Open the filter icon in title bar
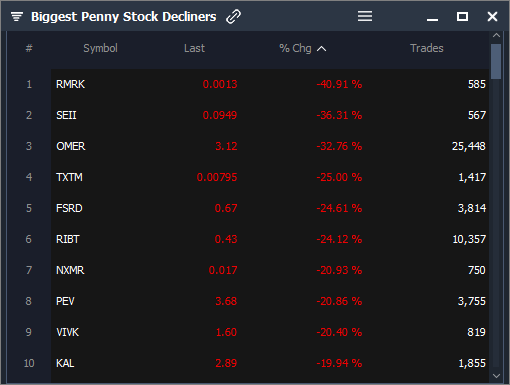The height and width of the screenshot is (385, 510). coord(17,16)
